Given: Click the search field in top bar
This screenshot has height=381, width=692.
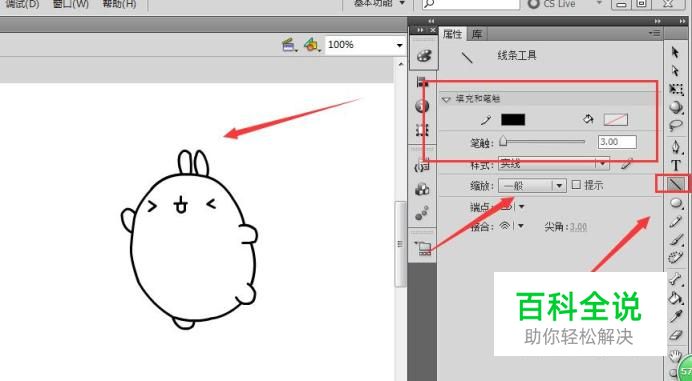Looking at the screenshot, I should coord(470,4).
